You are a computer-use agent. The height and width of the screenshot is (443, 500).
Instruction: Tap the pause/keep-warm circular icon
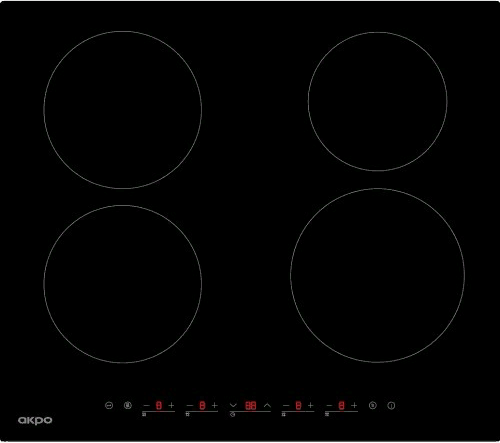click(x=128, y=405)
